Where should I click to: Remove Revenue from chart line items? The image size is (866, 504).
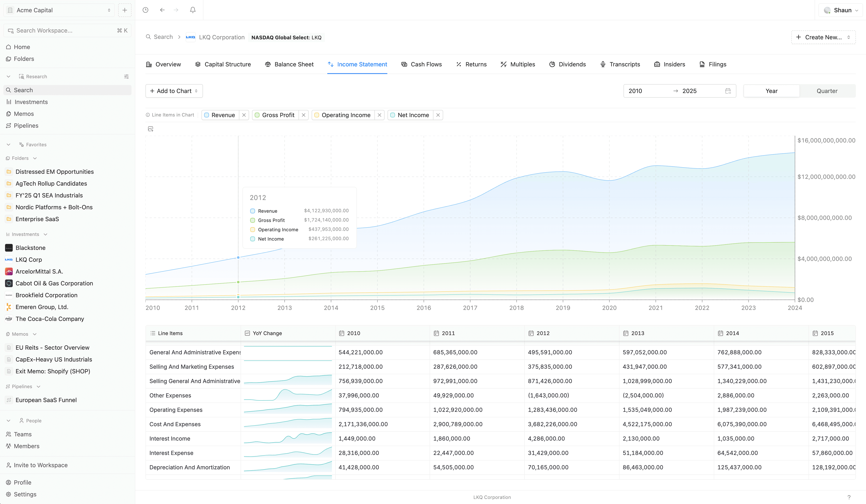point(244,115)
